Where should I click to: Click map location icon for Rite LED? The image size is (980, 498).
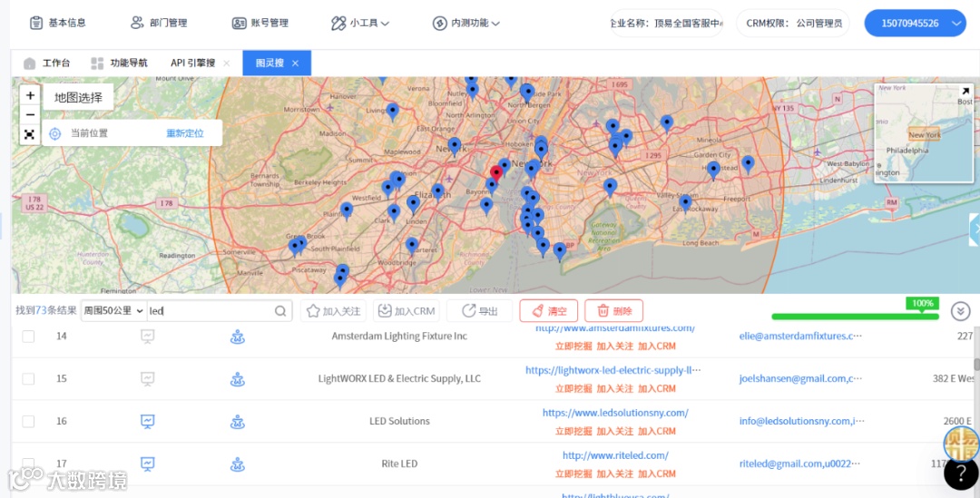[238, 464]
